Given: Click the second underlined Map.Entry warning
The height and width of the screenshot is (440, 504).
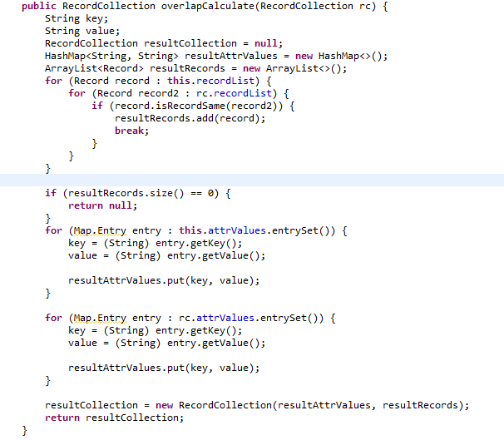Looking at the screenshot, I should pyautogui.click(x=100, y=319).
